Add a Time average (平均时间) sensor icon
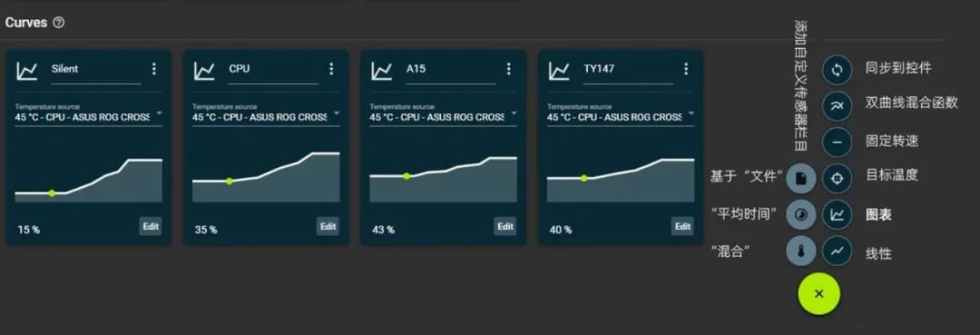 pos(801,215)
